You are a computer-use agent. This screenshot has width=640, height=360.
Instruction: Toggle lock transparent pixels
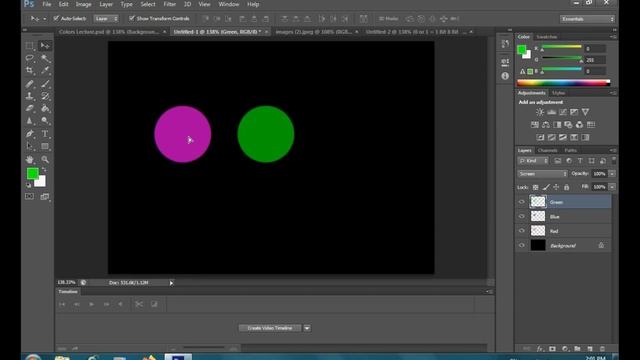point(536,187)
